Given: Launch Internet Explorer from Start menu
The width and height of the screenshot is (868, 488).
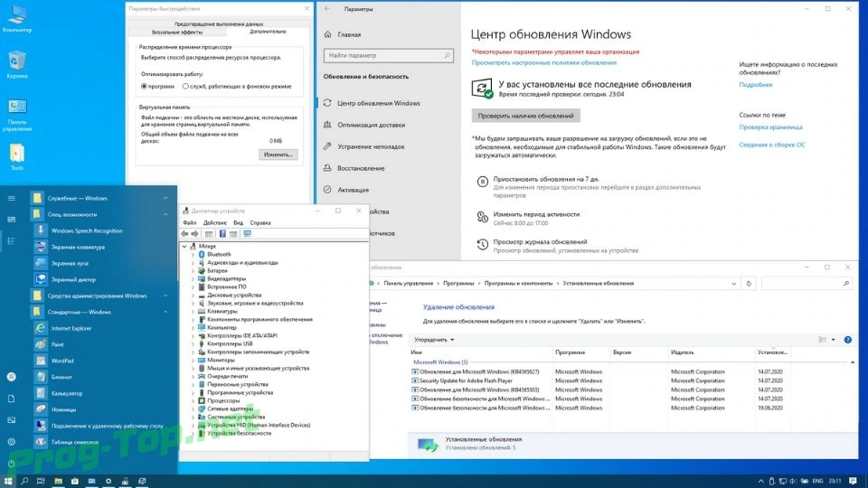Looking at the screenshot, I should point(71,328).
